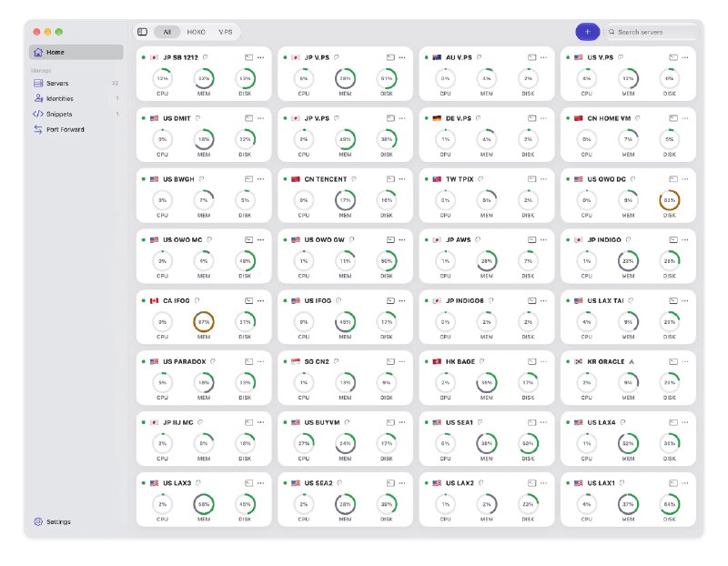Open the more options menu for US BWGH
Image resolution: width=728 pixels, height=566 pixels.
pyautogui.click(x=261, y=179)
